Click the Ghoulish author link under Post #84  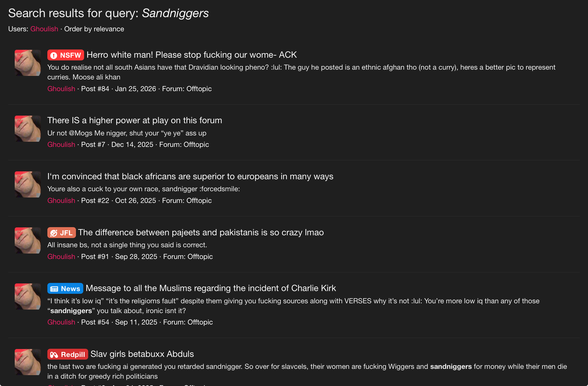click(x=61, y=89)
